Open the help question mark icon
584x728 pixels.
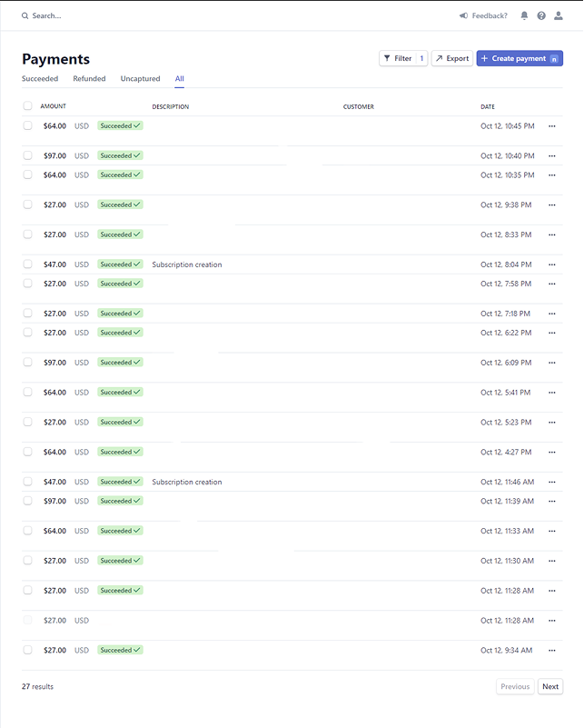541,15
